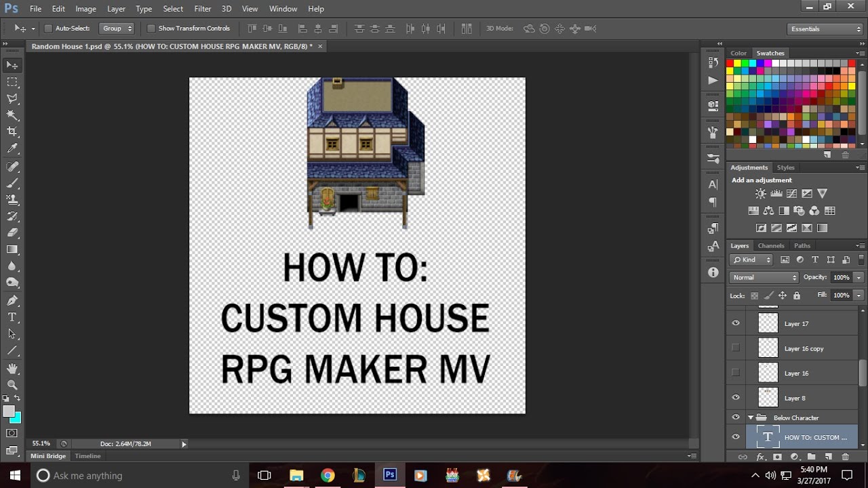The image size is (868, 488).
Task: Select the History Brush tool
Action: pyautogui.click(x=12, y=216)
